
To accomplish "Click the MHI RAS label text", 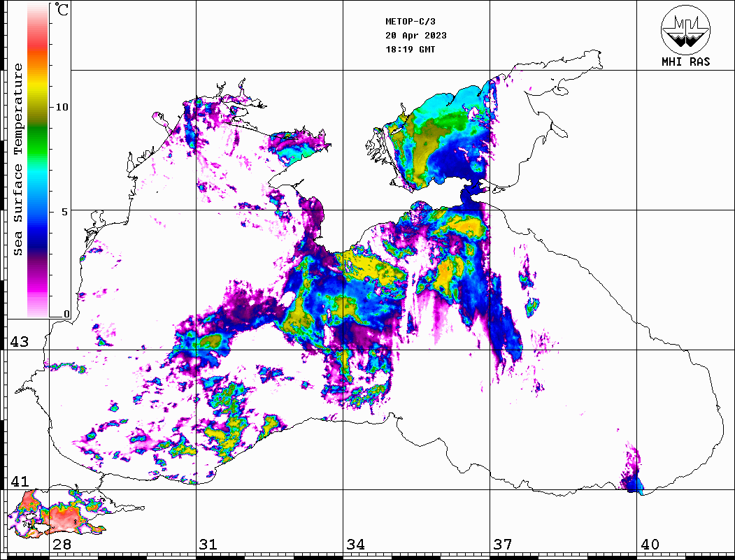I will [x=686, y=62].
